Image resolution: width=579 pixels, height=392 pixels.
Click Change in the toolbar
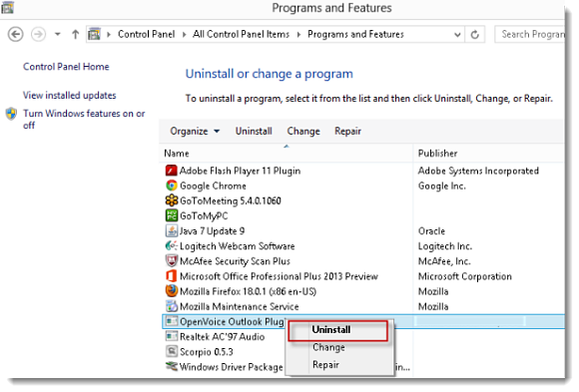point(303,131)
